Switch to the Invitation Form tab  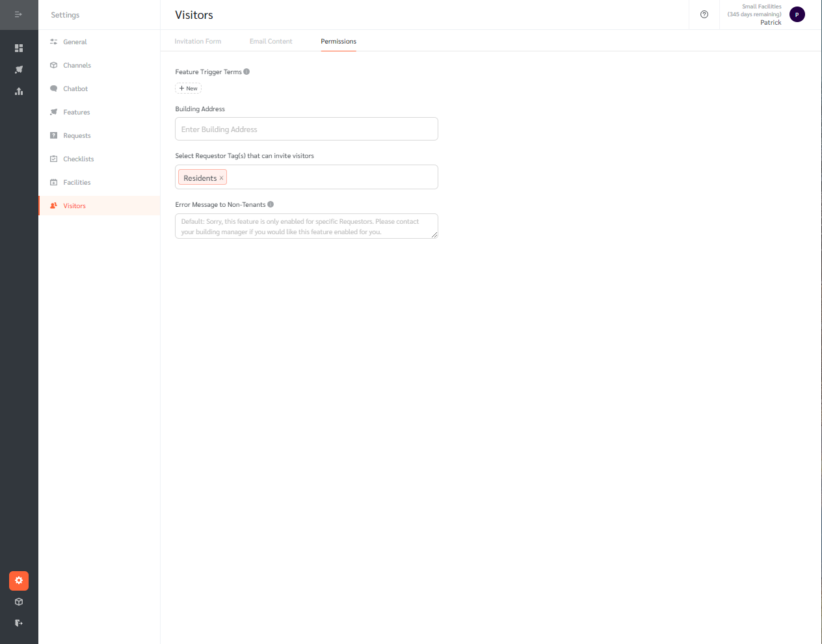click(198, 41)
